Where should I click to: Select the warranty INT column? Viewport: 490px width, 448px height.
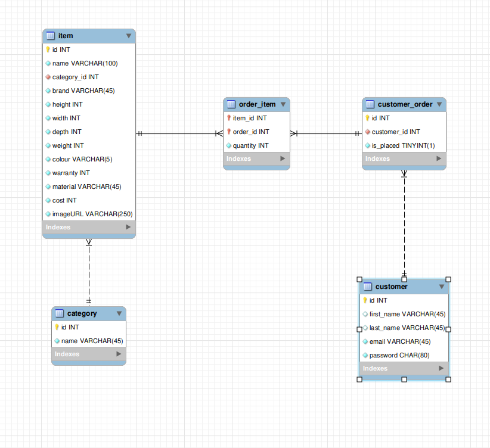(x=89, y=173)
